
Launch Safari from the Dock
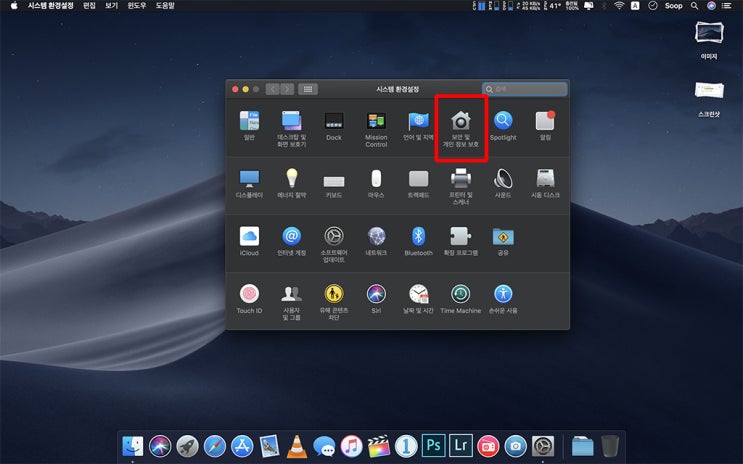[x=215, y=446]
